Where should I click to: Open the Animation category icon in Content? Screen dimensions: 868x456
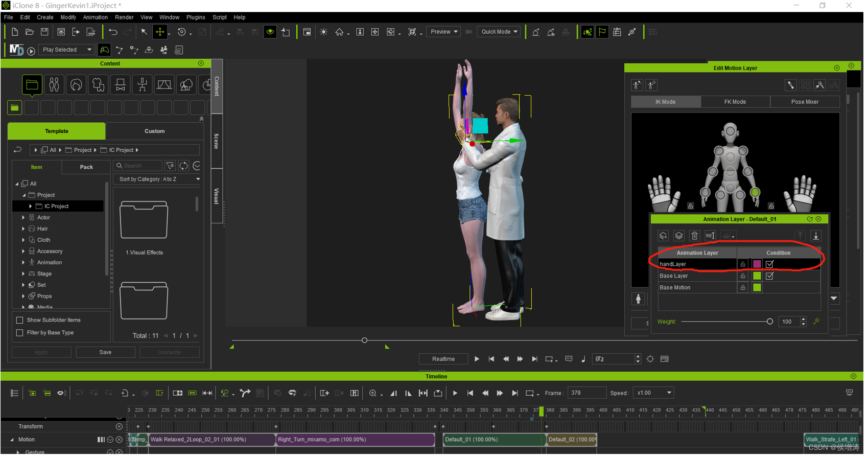pyautogui.click(x=142, y=85)
